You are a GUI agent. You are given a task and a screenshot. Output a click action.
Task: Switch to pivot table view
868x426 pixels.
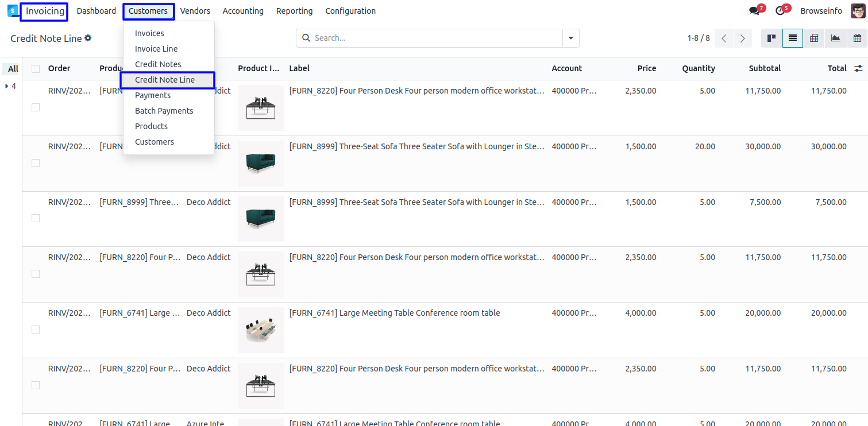click(814, 38)
